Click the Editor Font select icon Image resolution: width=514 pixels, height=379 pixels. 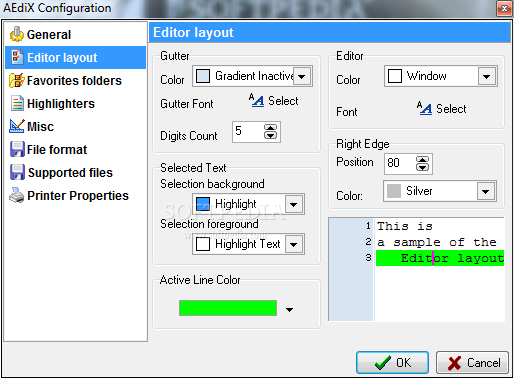424,108
